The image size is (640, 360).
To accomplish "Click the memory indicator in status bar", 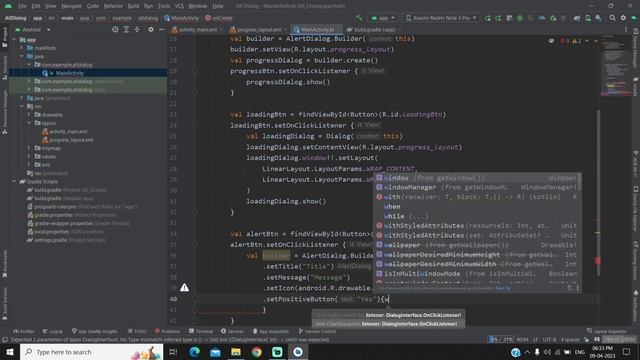I will (619, 340).
